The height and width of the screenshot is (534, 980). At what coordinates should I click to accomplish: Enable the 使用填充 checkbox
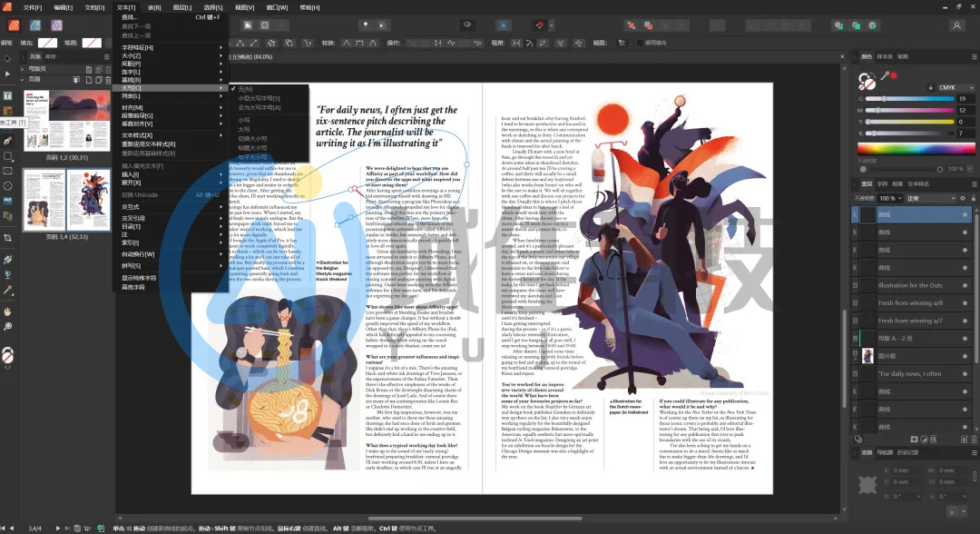click(639, 42)
